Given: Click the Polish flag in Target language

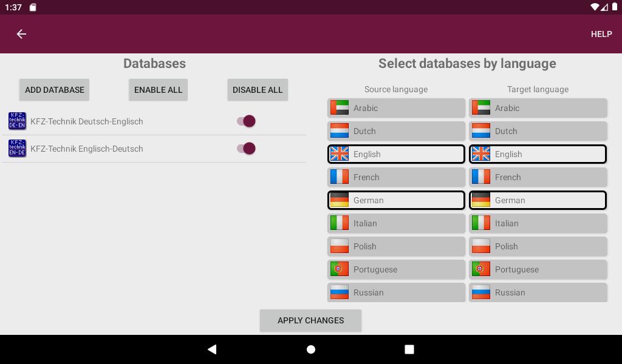Looking at the screenshot, I should point(481,246).
